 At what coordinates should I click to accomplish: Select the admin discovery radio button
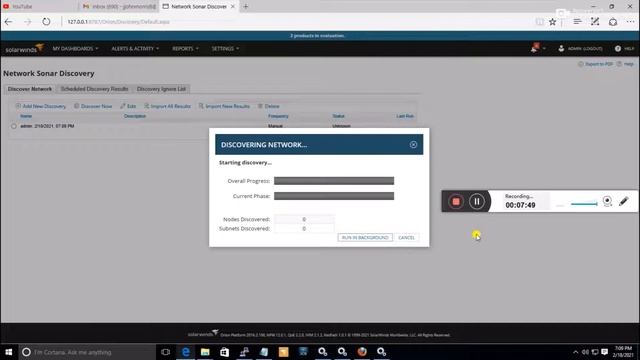coord(14,126)
